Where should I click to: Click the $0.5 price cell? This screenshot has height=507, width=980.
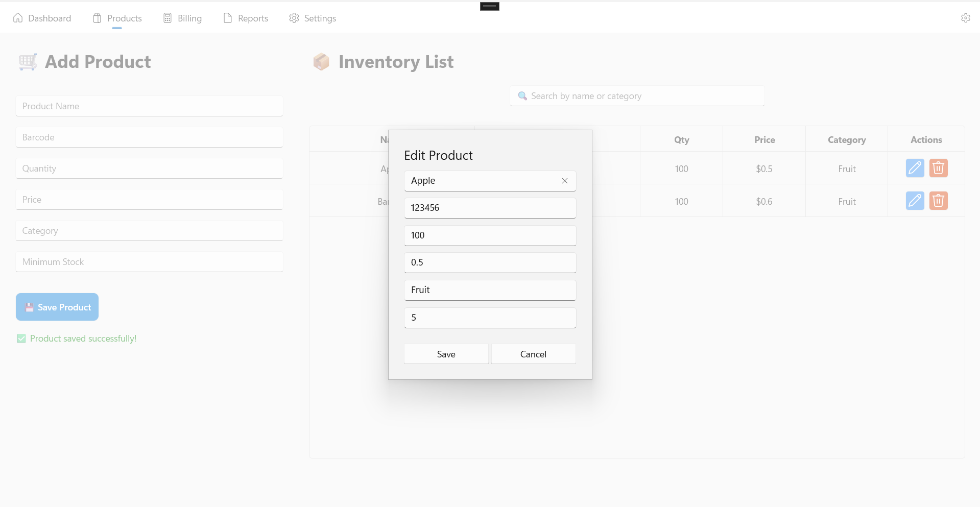764,169
